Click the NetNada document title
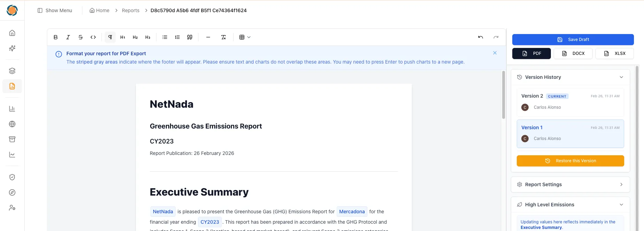The image size is (644, 231). 172,104
